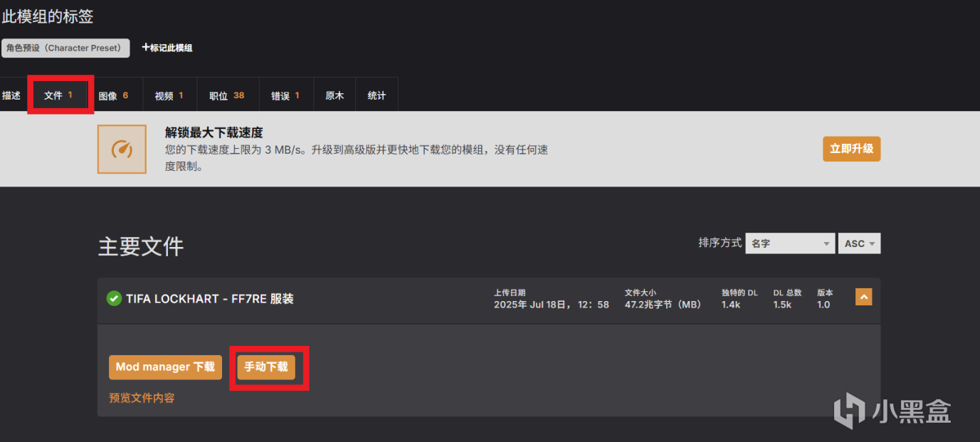Open the 预览文件内容 link
The width and height of the screenshot is (980, 442).
[142, 398]
